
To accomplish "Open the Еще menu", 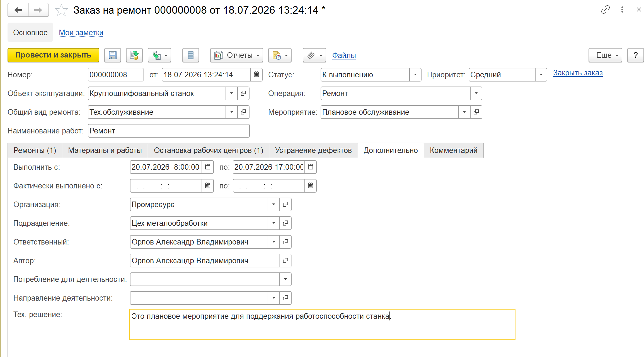I will click(605, 55).
